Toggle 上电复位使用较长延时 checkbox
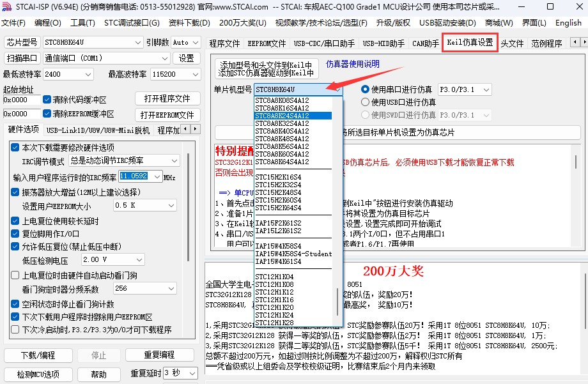Image resolution: width=588 pixels, height=384 pixels. click(15, 221)
